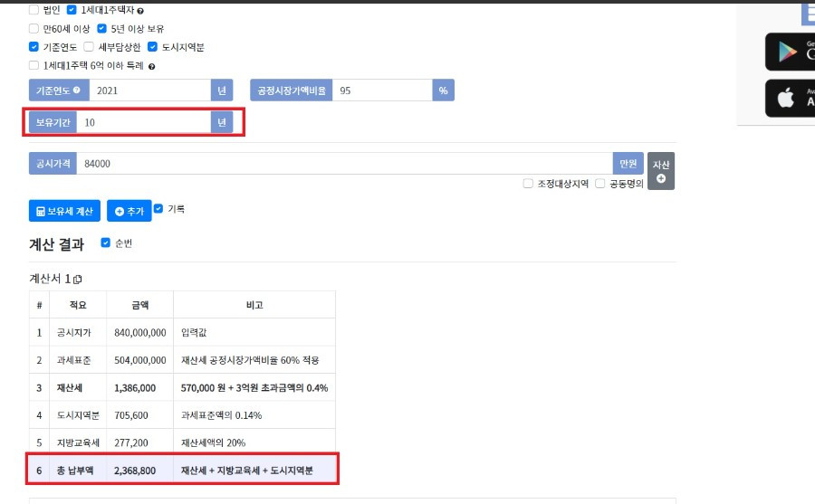
Task: Click help icon next to 6억 이하 특례
Action: click(152, 67)
